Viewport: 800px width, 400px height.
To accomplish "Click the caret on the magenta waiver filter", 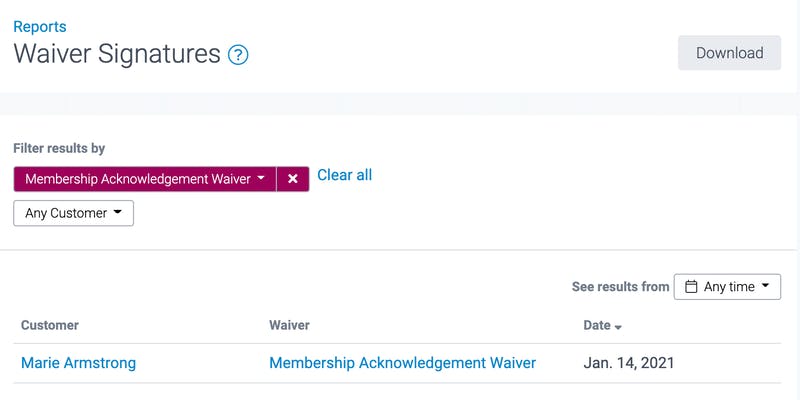I will point(261,179).
